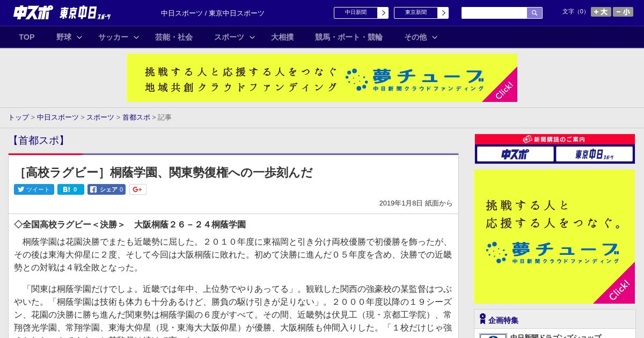644x338 pixels.
Task: Go to スポーツ breadcrumb link
Action: coord(100,117)
